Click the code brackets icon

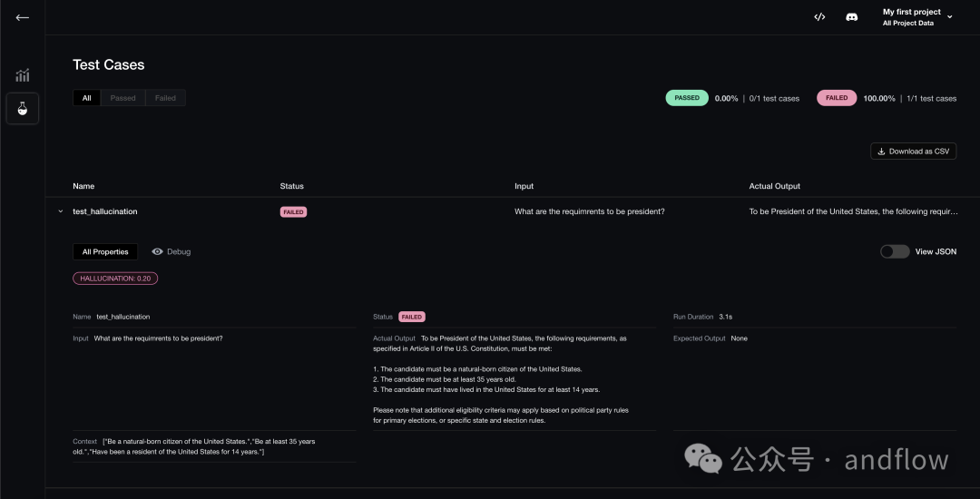pyautogui.click(x=819, y=17)
